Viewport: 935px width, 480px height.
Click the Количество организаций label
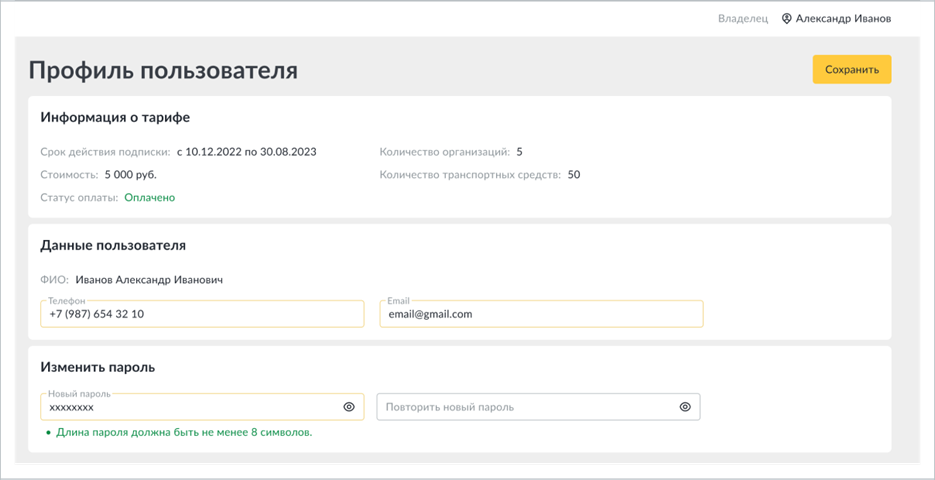tap(445, 151)
